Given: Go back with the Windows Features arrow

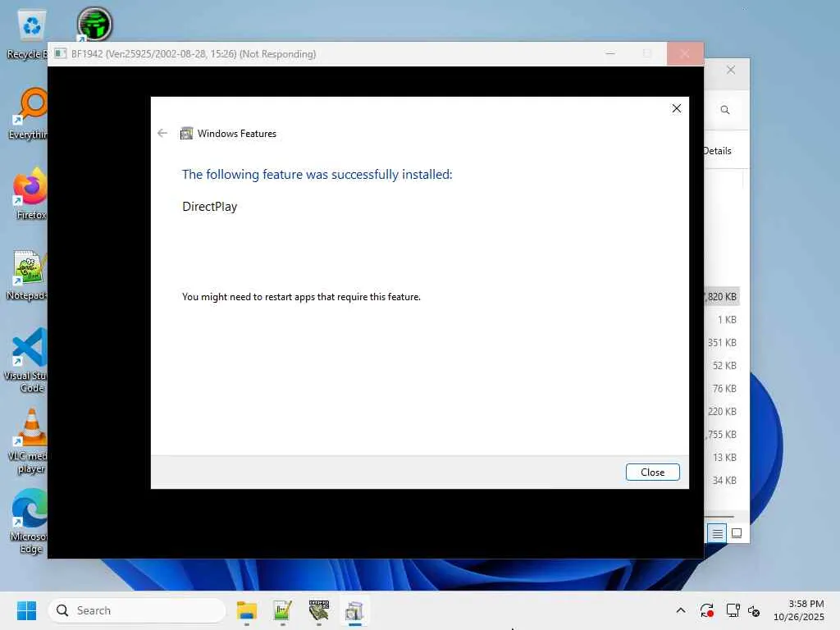Looking at the screenshot, I should coord(162,133).
